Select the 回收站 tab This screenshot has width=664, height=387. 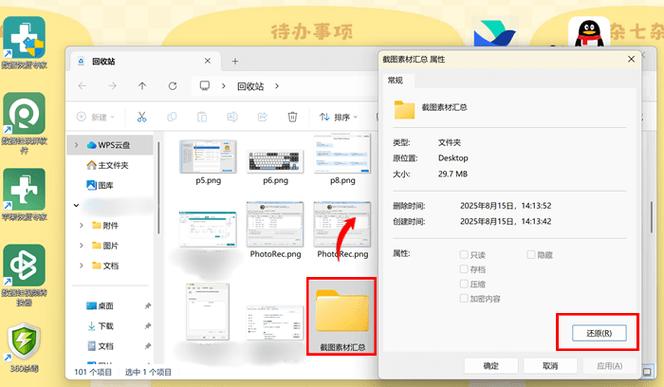point(144,61)
